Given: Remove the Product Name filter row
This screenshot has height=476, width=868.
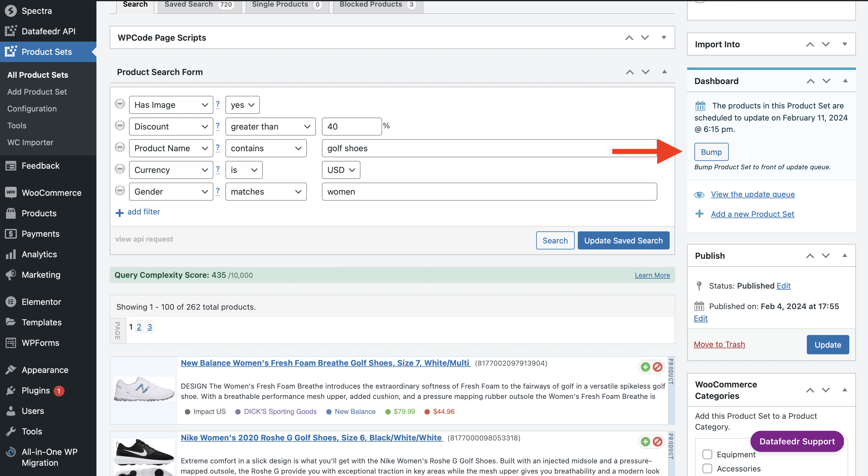Looking at the screenshot, I should pos(120,147).
